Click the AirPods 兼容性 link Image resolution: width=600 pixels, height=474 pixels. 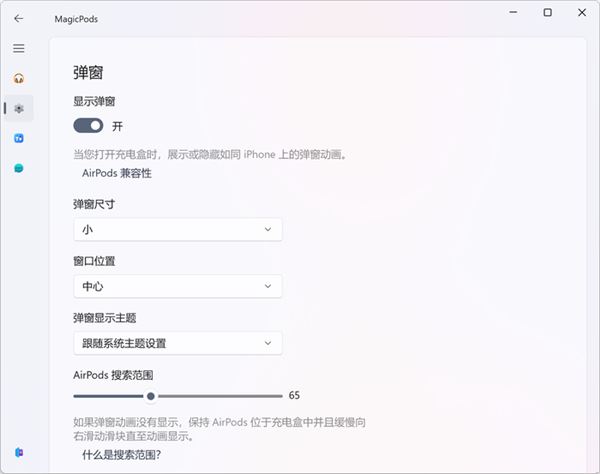[117, 173]
